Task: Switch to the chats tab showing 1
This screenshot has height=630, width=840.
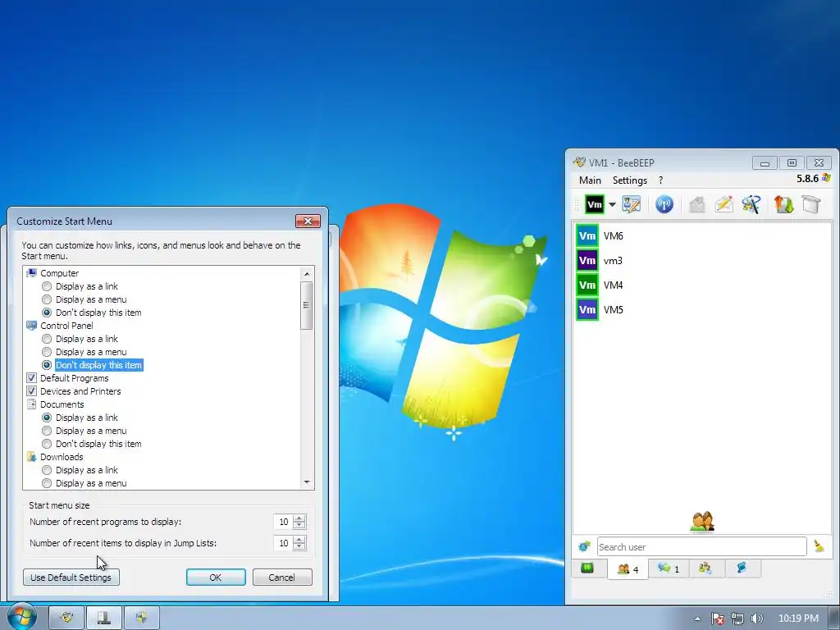Action: point(669,568)
